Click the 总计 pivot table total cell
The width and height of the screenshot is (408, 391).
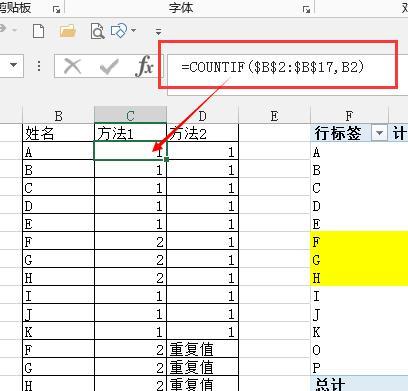(x=349, y=384)
